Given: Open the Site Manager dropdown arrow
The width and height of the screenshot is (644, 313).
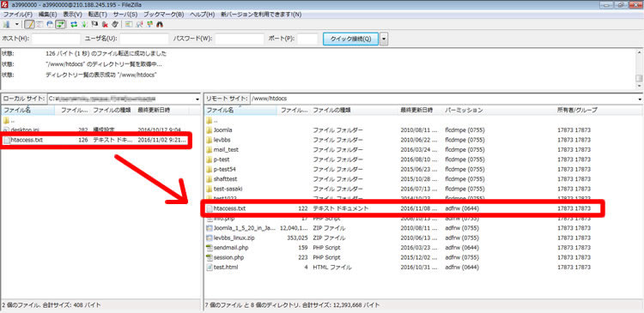Looking at the screenshot, I should click(17, 24).
